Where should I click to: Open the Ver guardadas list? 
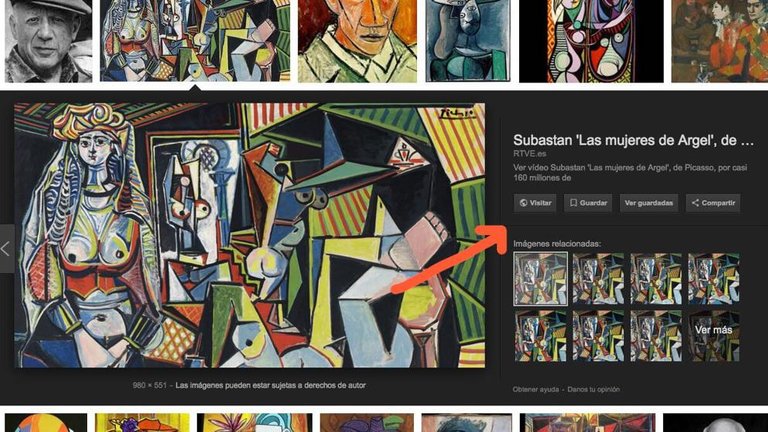coord(648,203)
